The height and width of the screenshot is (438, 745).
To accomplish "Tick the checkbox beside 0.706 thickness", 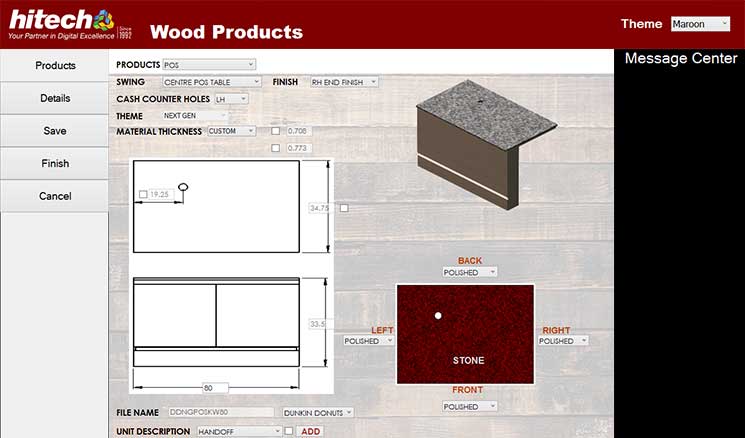I will [x=276, y=131].
